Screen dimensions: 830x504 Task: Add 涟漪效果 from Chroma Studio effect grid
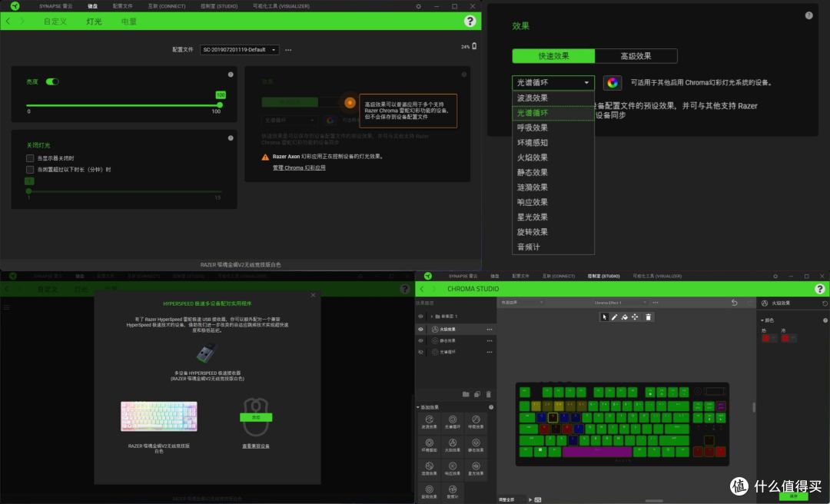[x=430, y=469]
